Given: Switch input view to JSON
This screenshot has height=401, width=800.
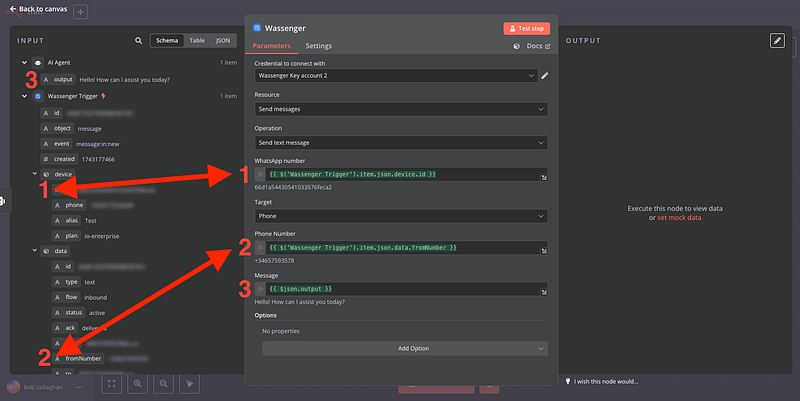Looking at the screenshot, I should click(222, 41).
